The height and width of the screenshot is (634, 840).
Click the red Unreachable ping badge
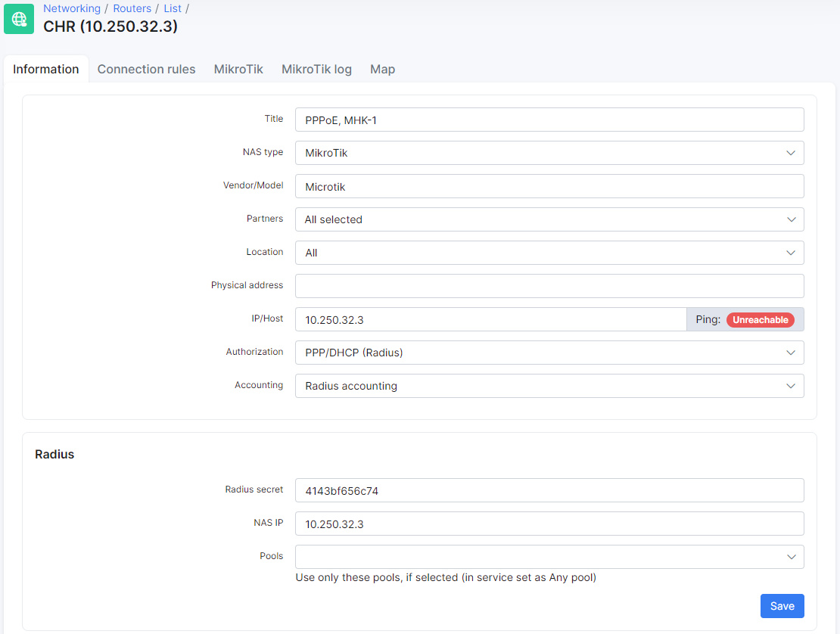(x=760, y=320)
